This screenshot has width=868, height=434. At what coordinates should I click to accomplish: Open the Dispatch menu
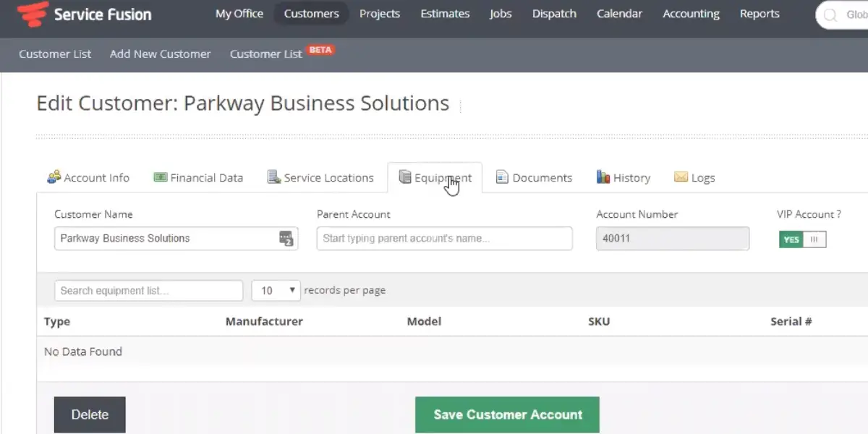click(x=554, y=14)
